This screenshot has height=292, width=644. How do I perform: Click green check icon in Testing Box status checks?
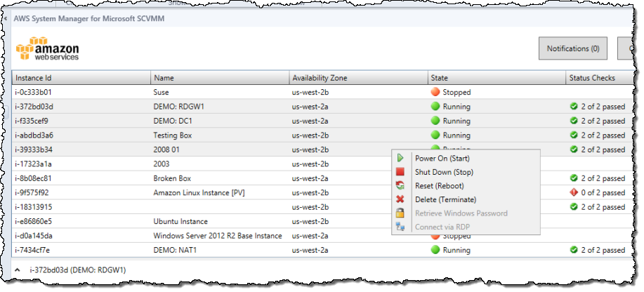pyautogui.click(x=574, y=135)
